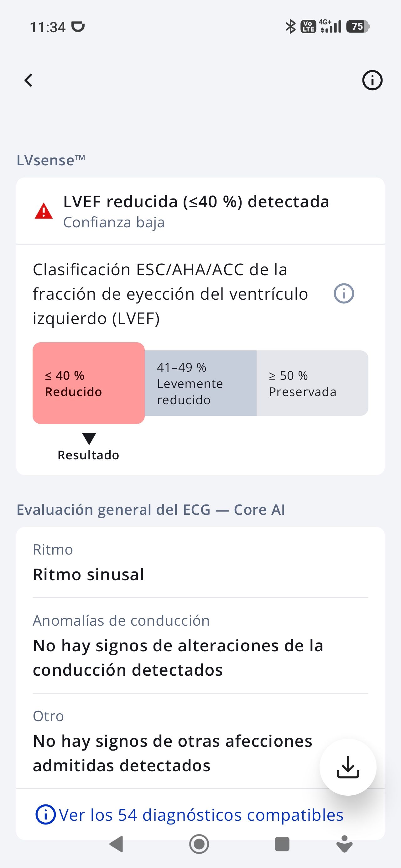Tap info icon before diagnósticos compatibles

click(45, 815)
